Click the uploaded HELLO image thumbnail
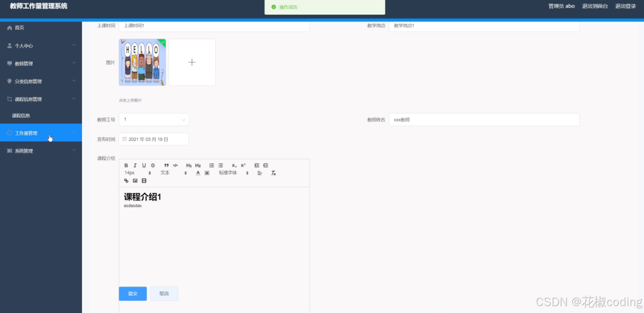Viewport: 644px width, 313px height. pos(142,62)
